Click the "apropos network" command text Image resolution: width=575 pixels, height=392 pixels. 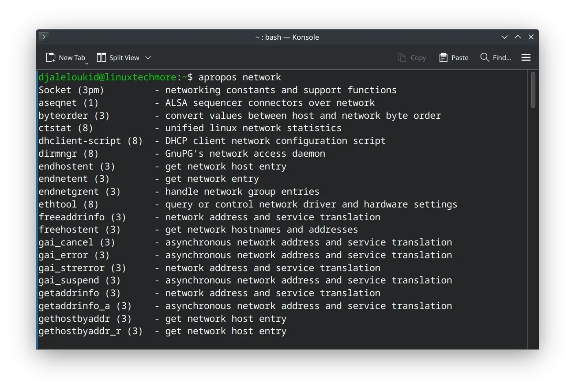240,78
